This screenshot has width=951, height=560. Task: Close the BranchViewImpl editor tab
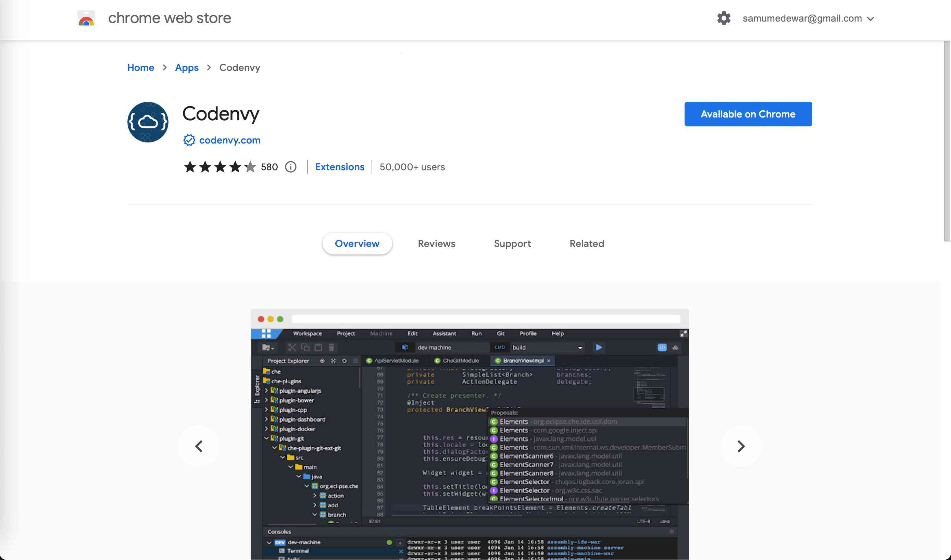click(549, 361)
